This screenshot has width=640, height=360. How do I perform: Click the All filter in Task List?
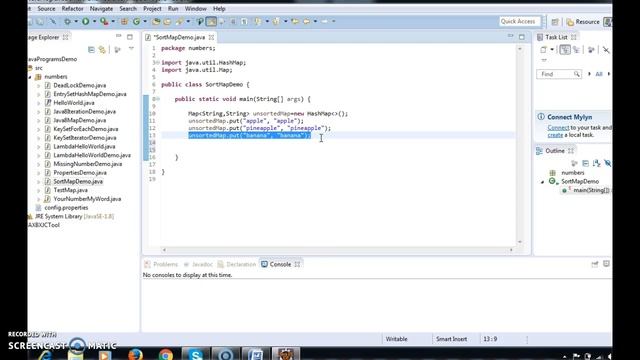point(599,74)
